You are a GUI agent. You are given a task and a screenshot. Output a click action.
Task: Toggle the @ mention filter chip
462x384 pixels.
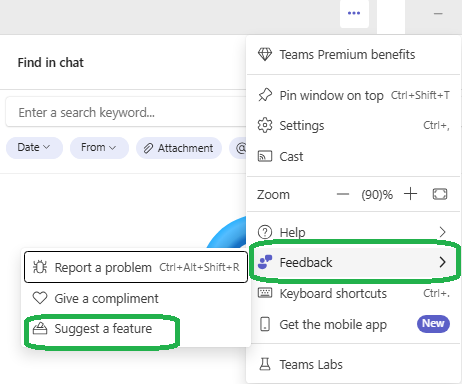pos(238,148)
